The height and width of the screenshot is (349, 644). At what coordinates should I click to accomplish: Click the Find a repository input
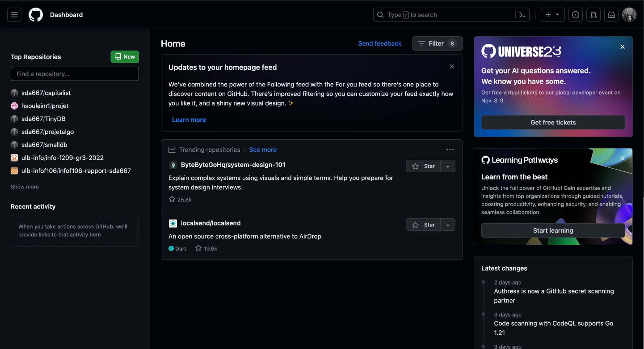click(x=75, y=74)
